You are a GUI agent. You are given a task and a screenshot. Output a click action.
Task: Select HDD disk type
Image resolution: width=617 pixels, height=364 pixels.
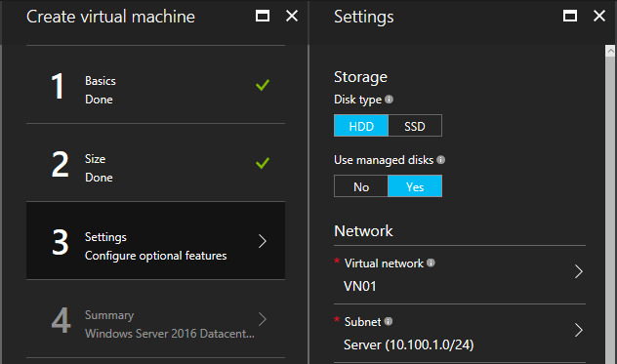point(361,126)
